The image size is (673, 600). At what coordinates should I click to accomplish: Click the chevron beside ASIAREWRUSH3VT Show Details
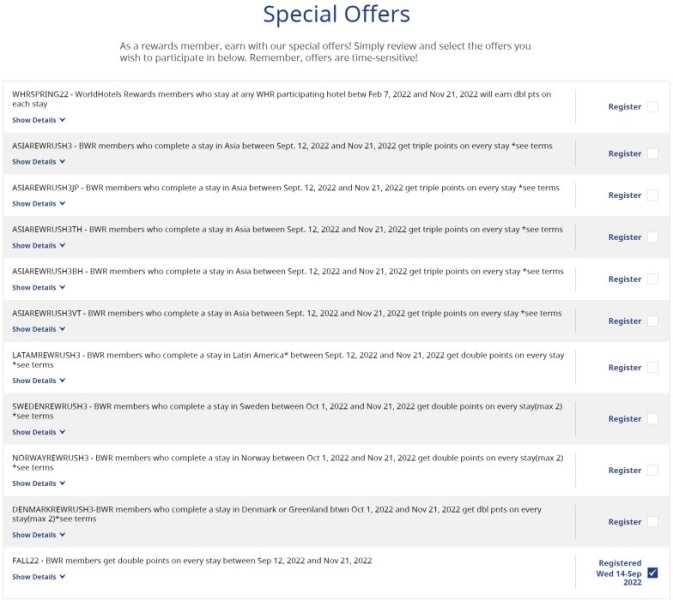click(x=62, y=330)
